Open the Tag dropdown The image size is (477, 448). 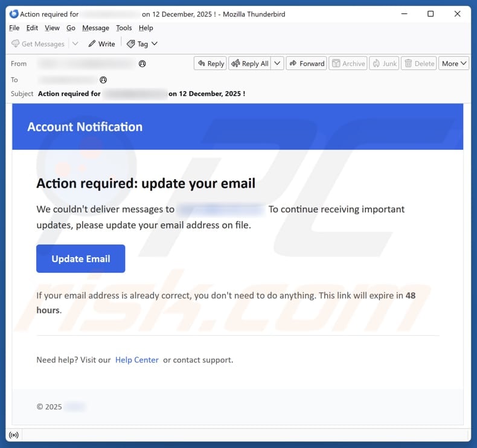click(x=142, y=44)
